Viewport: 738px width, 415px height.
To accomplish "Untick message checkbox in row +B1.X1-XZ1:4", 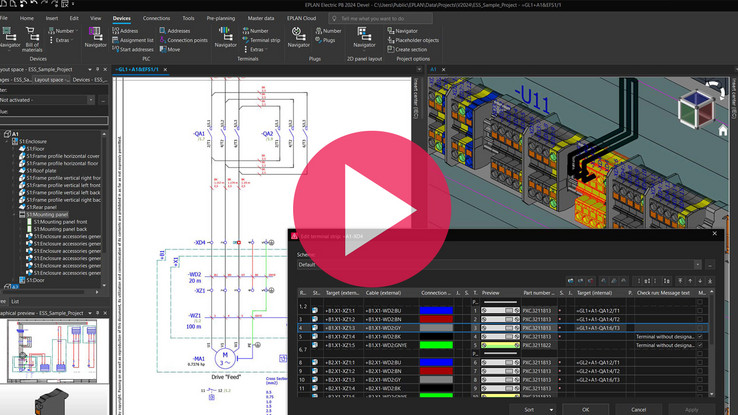I will coord(700,336).
